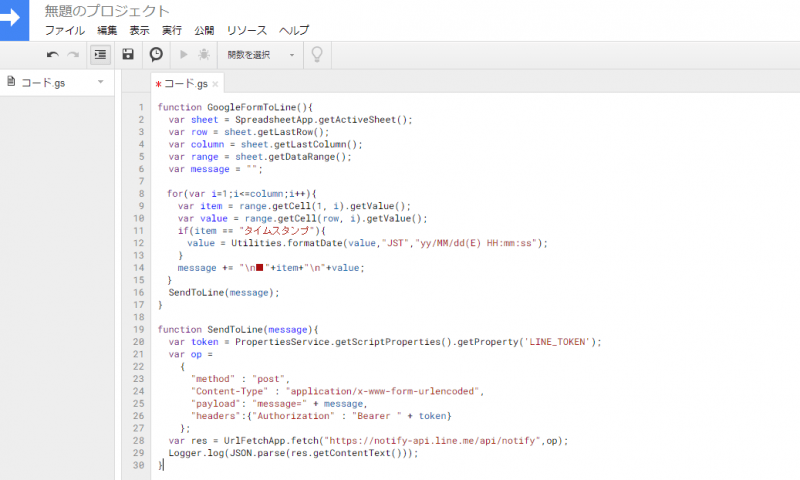Click SpreadsheetApp.getActiveSheet() on line 2
Image resolution: width=800 pixels, height=480 pixels.
[320, 120]
